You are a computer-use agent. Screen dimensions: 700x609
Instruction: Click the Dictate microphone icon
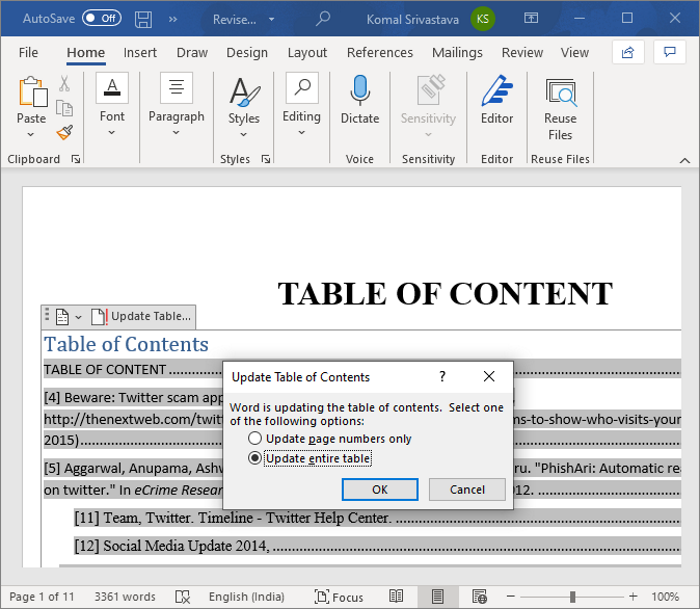point(360,92)
